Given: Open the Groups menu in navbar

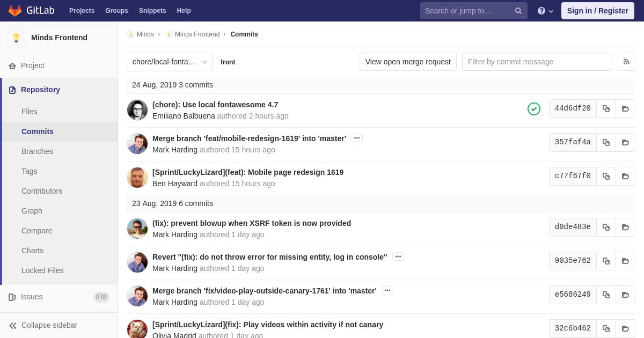Looking at the screenshot, I should tap(116, 11).
